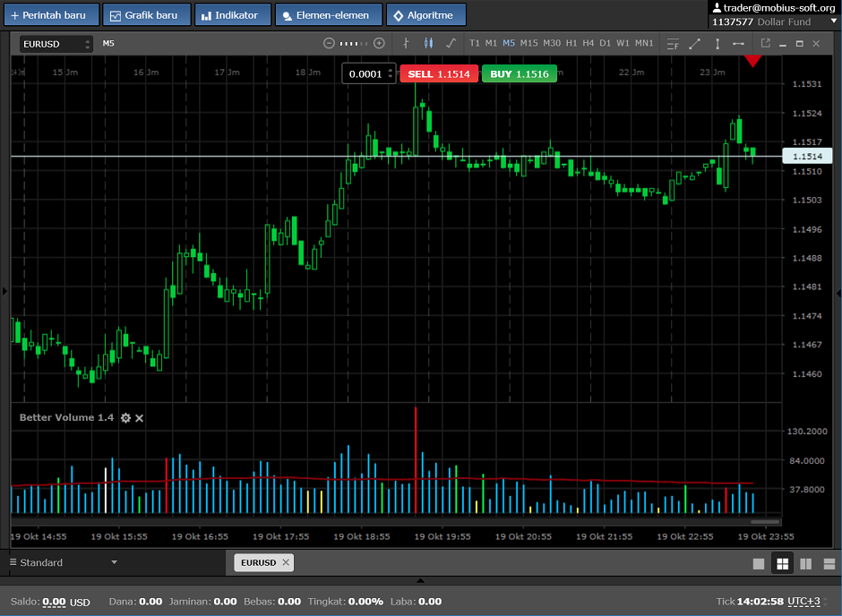Click the M5 label next to symbol
842x616 pixels.
108,44
